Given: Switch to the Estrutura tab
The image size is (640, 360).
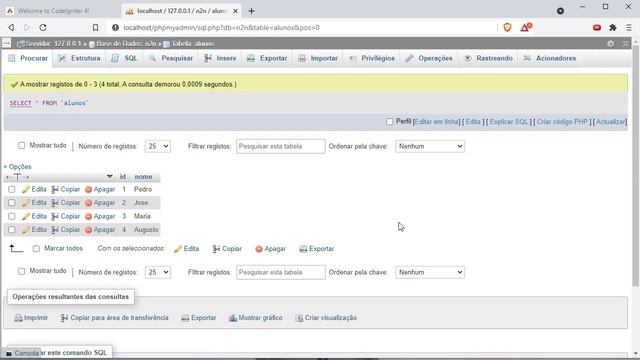Looking at the screenshot, I should [x=79, y=58].
